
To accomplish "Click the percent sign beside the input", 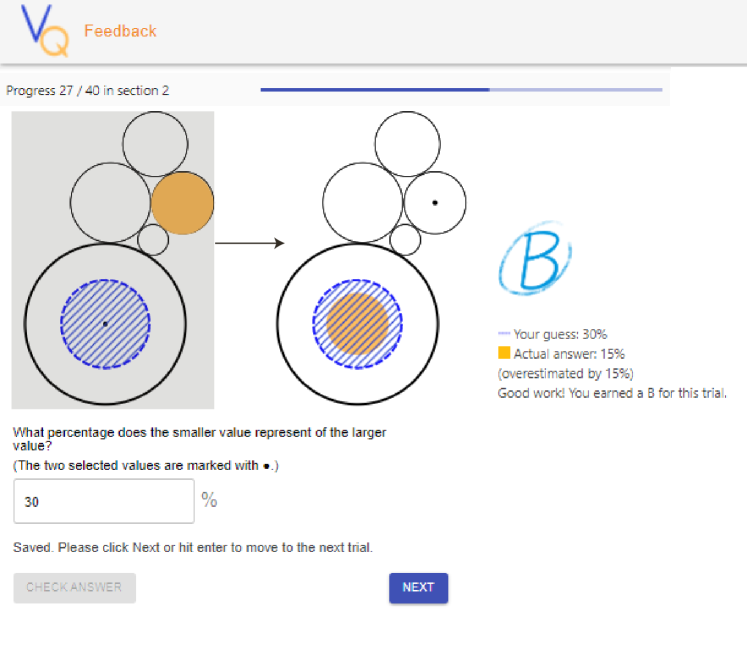I will point(209,500).
